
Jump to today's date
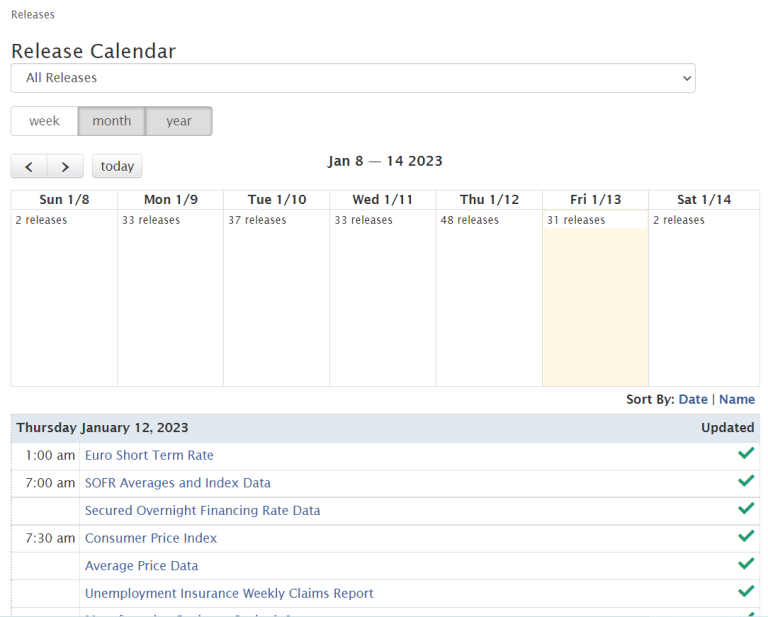coord(117,166)
